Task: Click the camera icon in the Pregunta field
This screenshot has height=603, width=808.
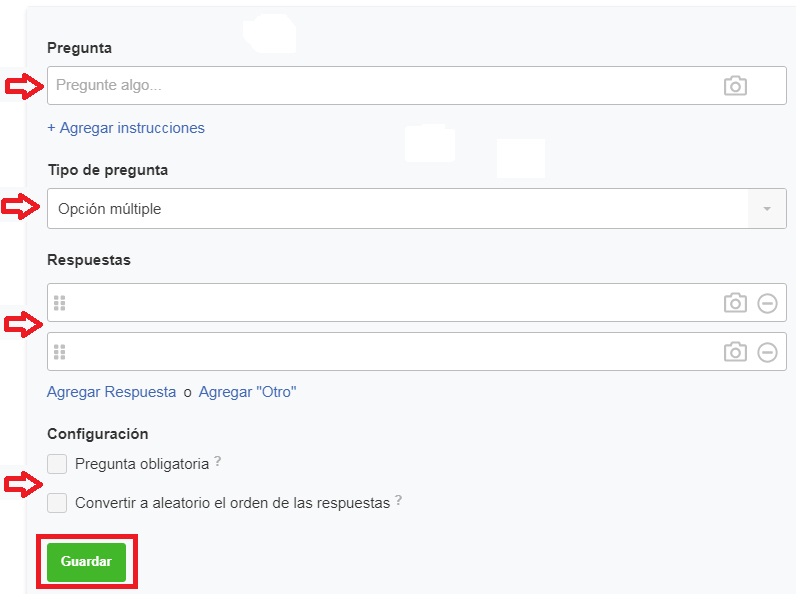Action: [735, 86]
